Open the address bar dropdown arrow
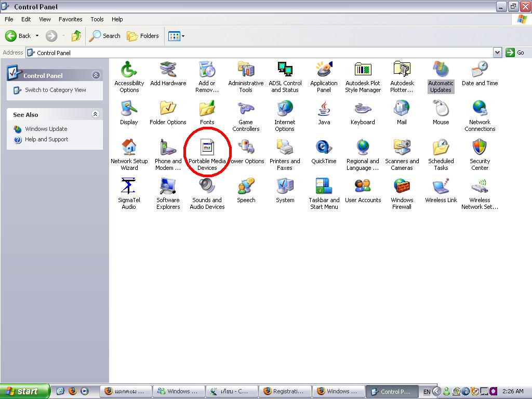Screen dimensions: 532x399 point(497,52)
